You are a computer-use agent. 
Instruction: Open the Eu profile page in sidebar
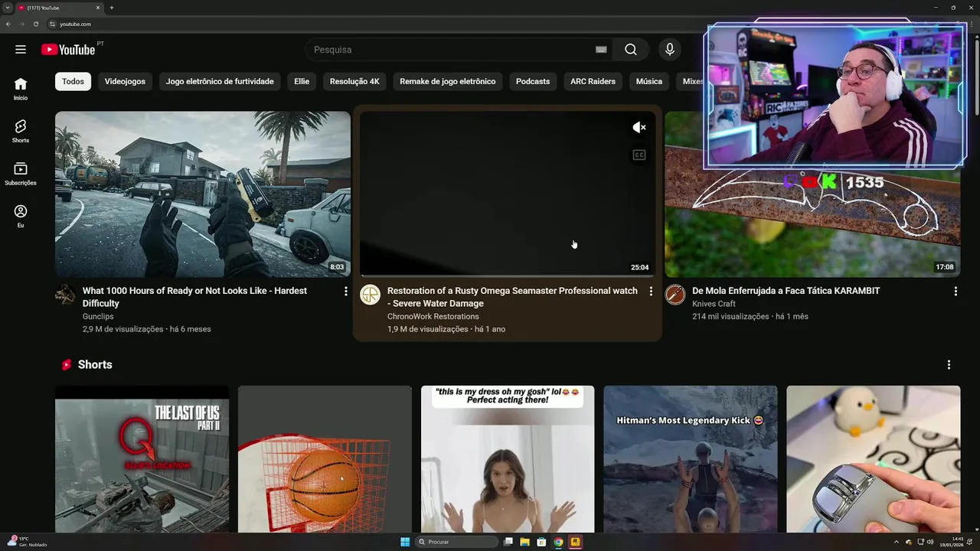pyautogui.click(x=21, y=217)
